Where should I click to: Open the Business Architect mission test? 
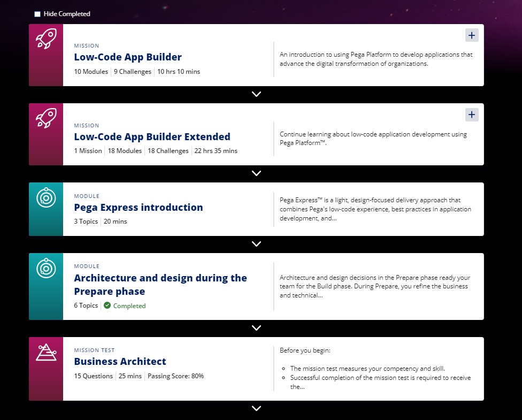[x=120, y=361]
